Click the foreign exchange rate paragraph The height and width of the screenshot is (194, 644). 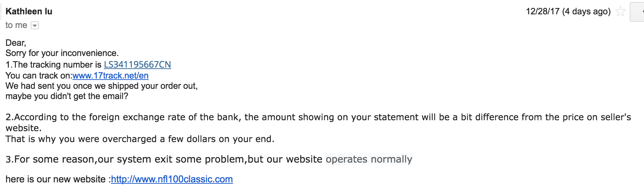tap(318, 123)
